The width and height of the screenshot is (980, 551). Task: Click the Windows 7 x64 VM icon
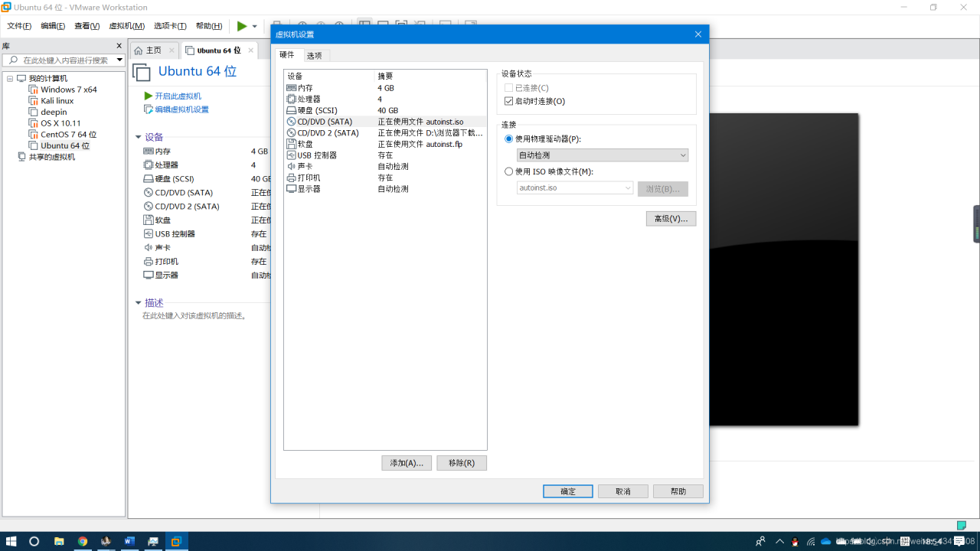pos(34,90)
